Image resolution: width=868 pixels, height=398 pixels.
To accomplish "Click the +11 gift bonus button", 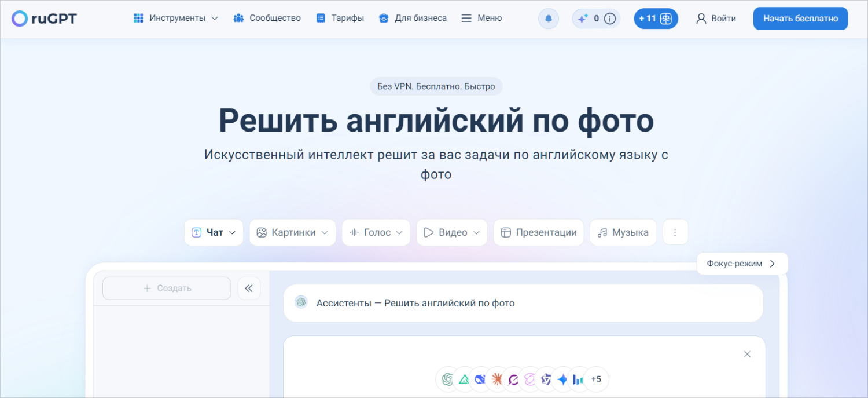I will pyautogui.click(x=656, y=19).
